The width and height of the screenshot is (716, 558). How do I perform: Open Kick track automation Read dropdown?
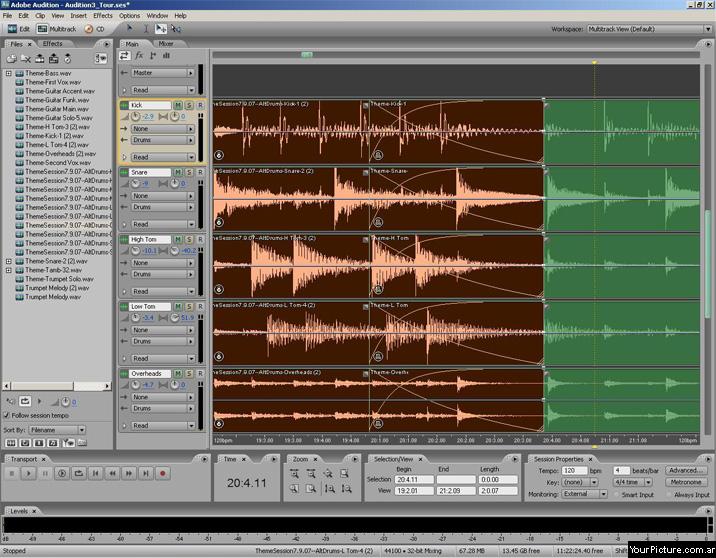(163, 157)
